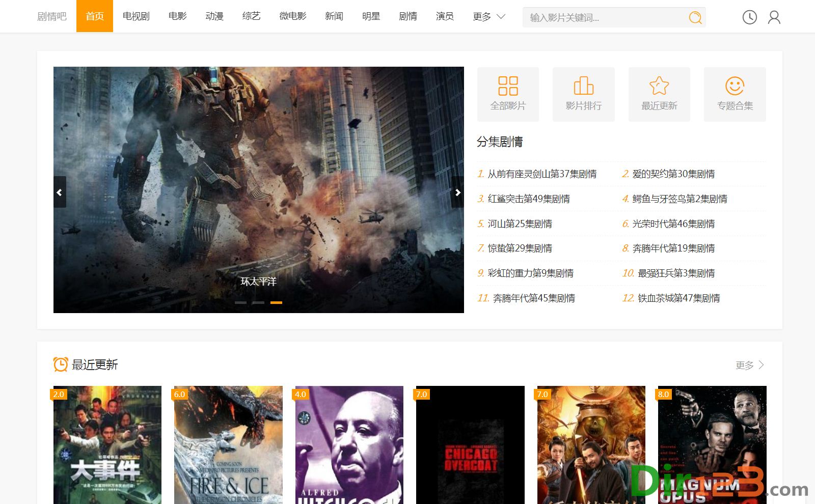
Task: Open 铁血茶城第47集剧情 link
Action: [x=679, y=298]
